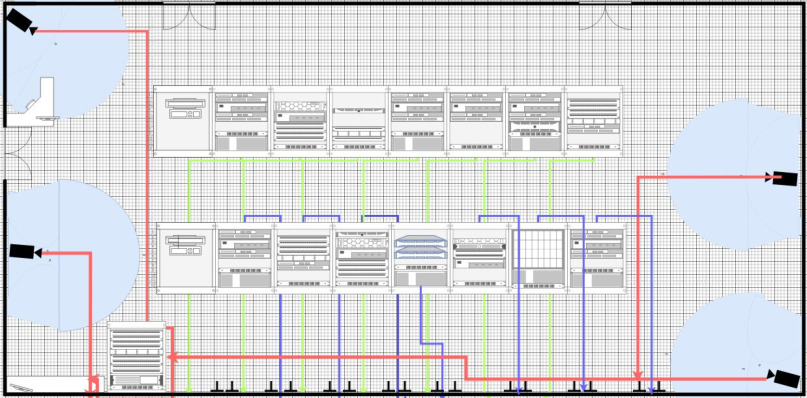
Task: Select first rack in the lower server row
Action: [186, 258]
